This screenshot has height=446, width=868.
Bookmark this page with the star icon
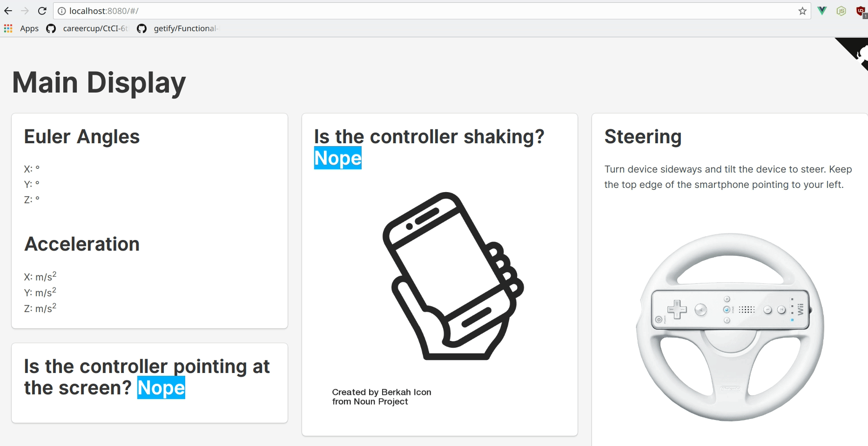[x=802, y=11]
